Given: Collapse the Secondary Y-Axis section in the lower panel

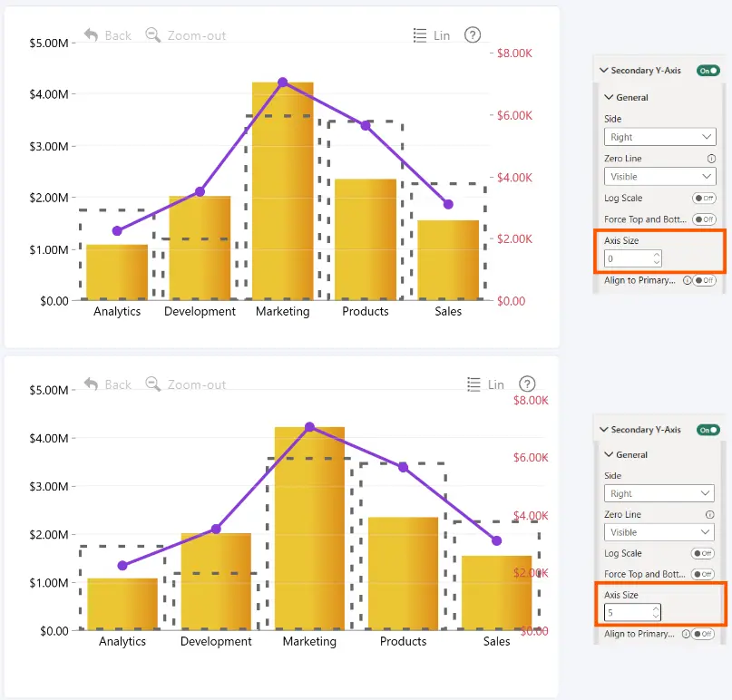Looking at the screenshot, I should 603,430.
